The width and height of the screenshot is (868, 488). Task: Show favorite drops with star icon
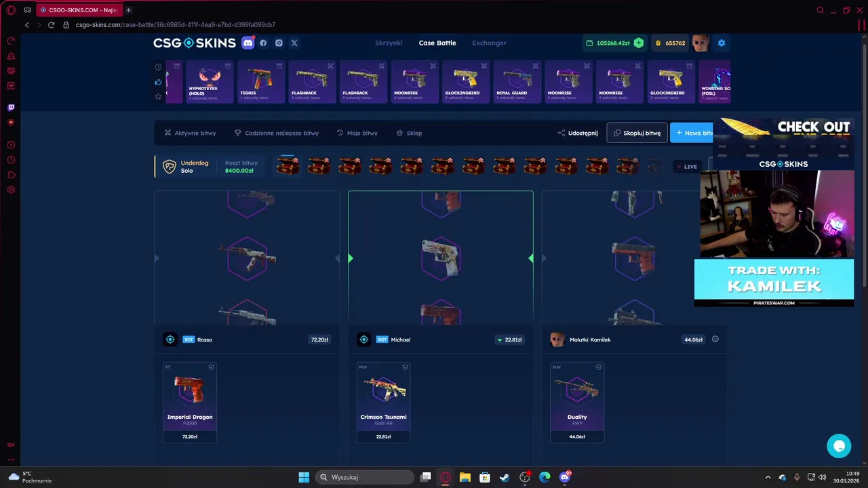click(158, 96)
